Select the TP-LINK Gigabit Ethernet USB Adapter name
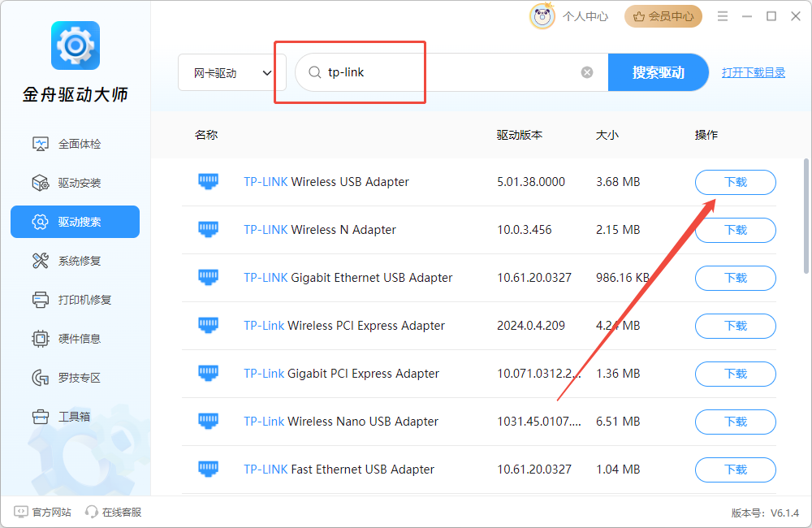This screenshot has width=812, height=528. (348, 278)
